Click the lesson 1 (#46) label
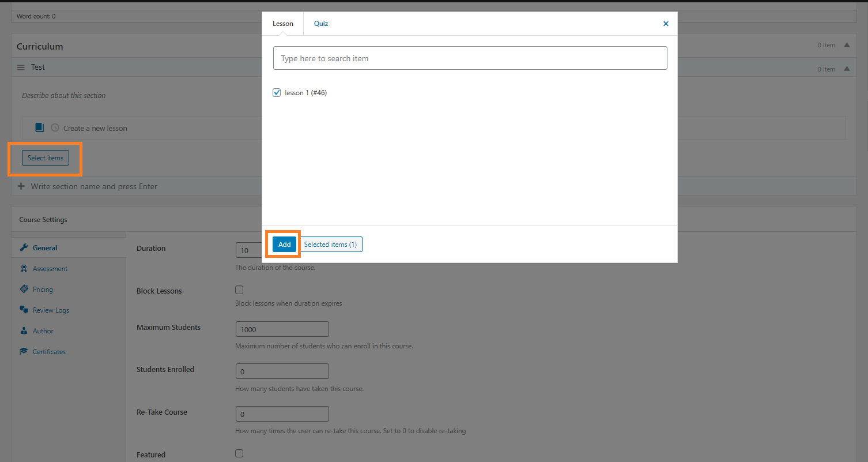The height and width of the screenshot is (462, 868). 306,93
